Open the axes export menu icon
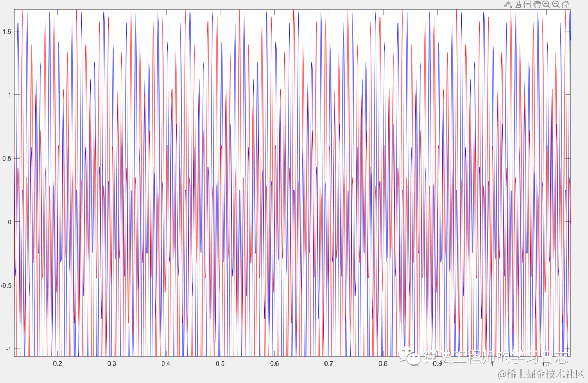Image resolution: width=588 pixels, height=383 pixels. (x=508, y=4)
